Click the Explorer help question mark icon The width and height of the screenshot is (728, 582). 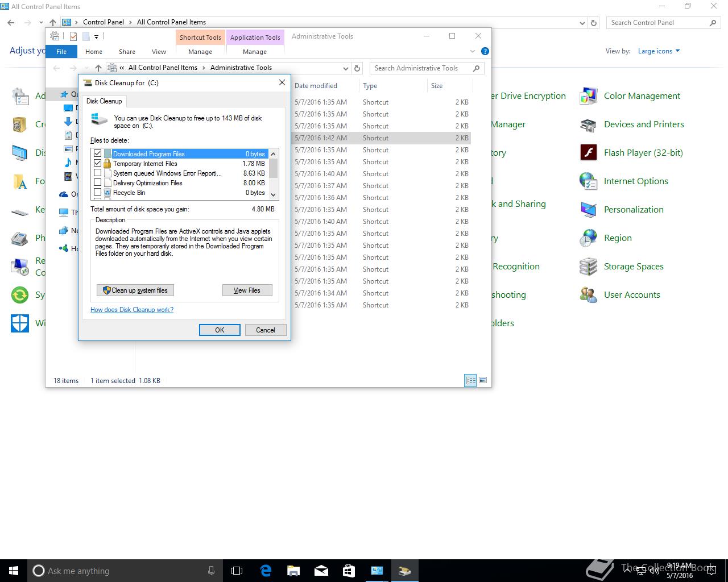click(x=485, y=51)
